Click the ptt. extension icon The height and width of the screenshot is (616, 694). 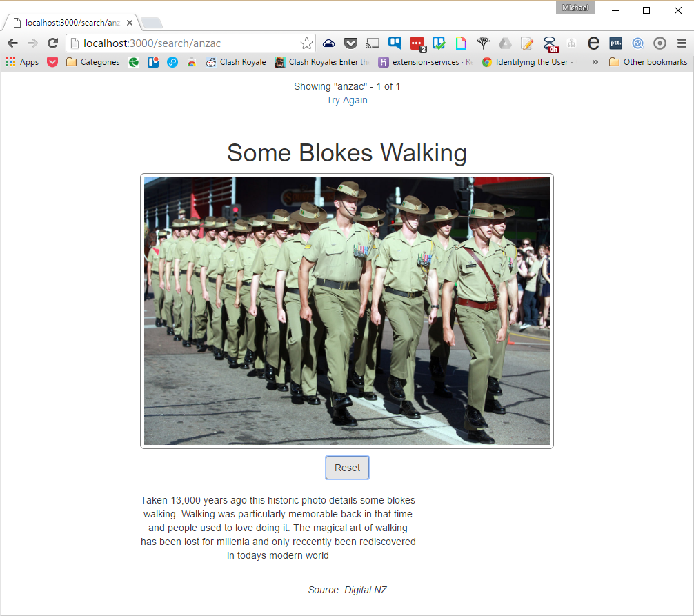coord(615,43)
